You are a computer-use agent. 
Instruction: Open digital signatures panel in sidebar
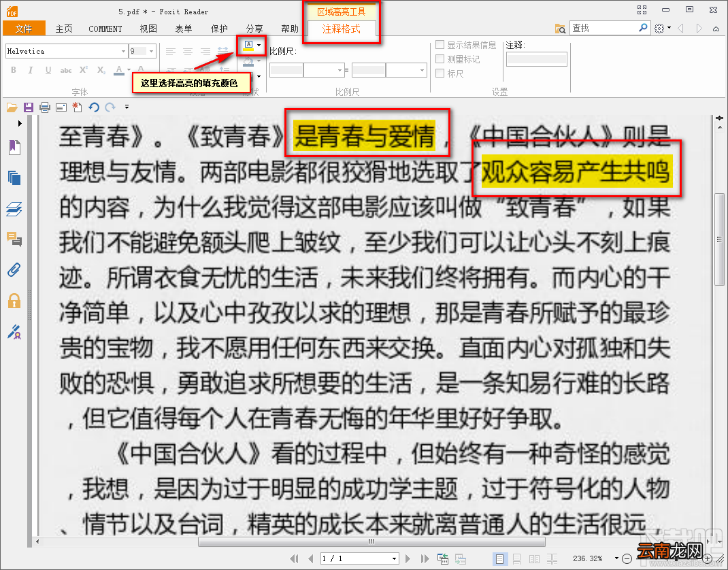pyautogui.click(x=14, y=332)
